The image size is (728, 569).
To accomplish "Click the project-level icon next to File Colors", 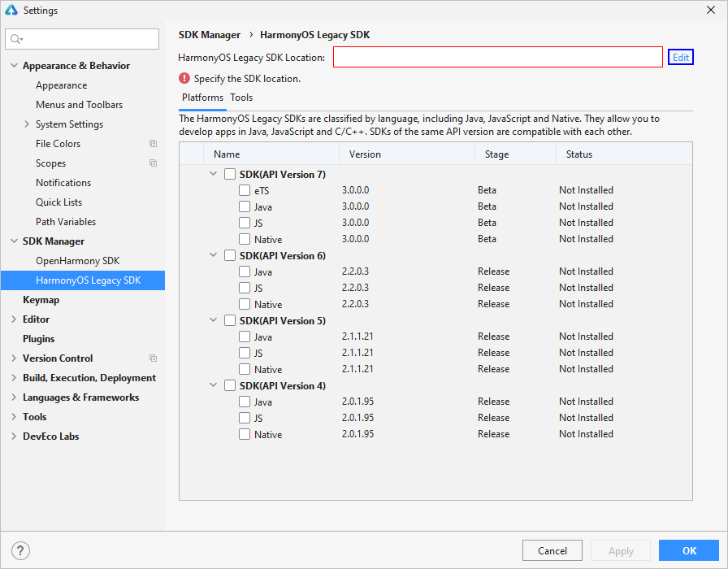I will (x=153, y=144).
